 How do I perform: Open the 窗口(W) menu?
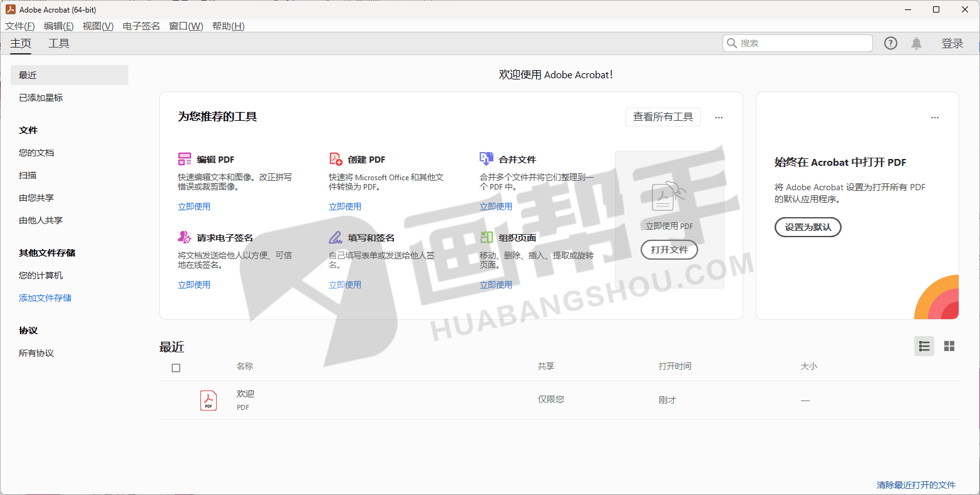click(186, 26)
